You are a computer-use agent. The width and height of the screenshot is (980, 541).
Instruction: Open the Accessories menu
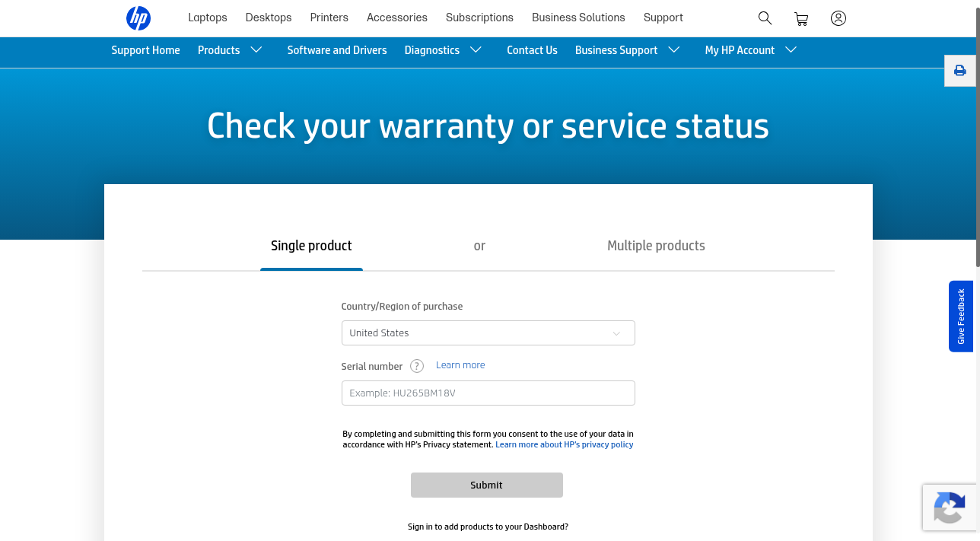pos(397,18)
